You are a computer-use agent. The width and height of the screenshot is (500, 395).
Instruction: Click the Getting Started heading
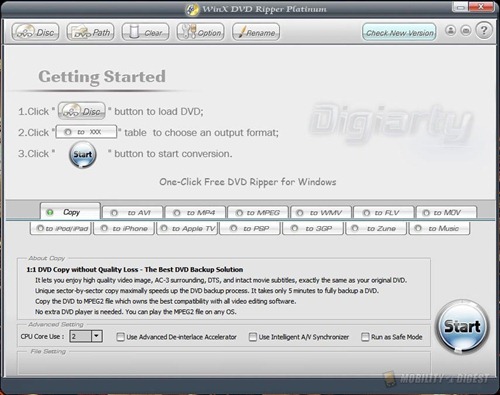[102, 77]
